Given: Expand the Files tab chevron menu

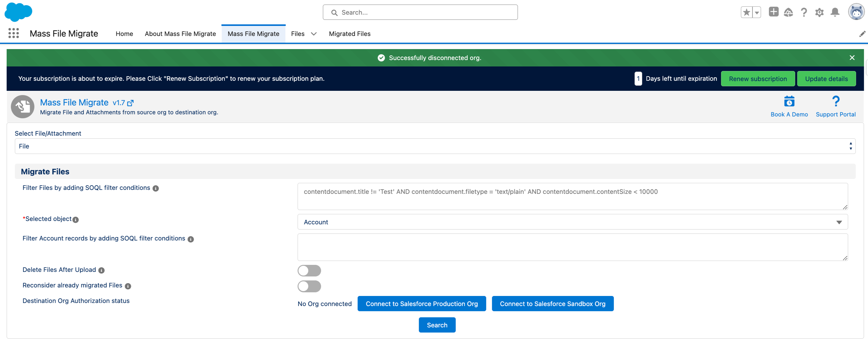Looking at the screenshot, I should [x=314, y=34].
